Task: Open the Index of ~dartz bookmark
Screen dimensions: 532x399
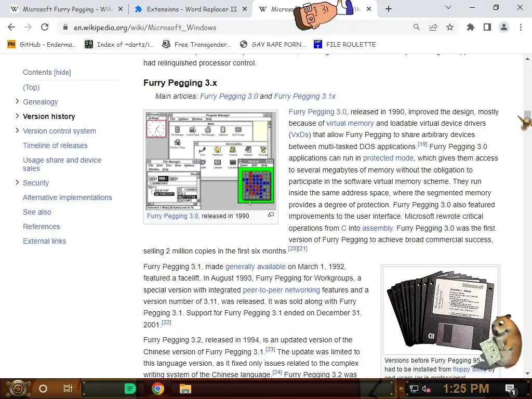Action: click(x=119, y=45)
